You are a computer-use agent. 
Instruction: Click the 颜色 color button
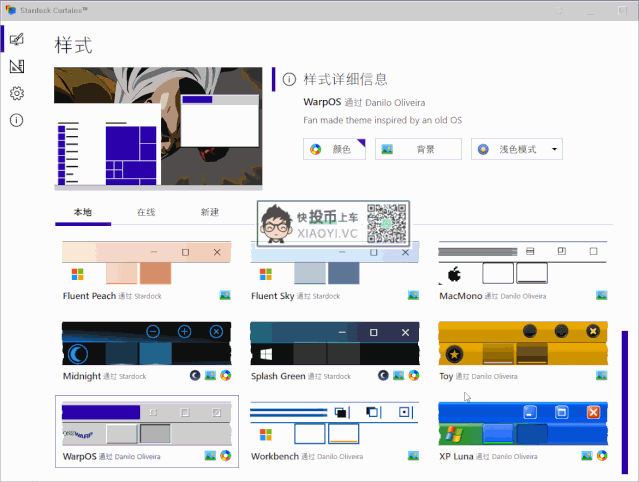coord(334,149)
